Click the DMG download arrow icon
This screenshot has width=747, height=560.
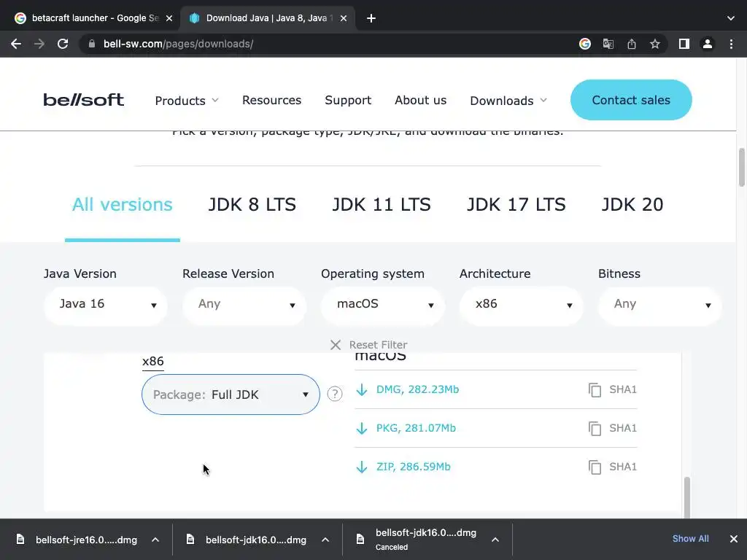click(x=362, y=389)
